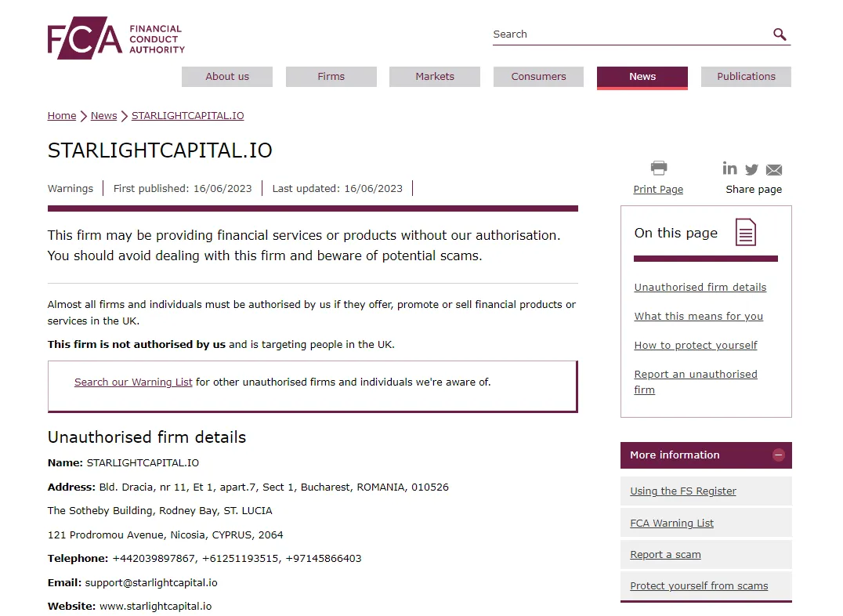Click the document icon in On this page

[x=746, y=232]
